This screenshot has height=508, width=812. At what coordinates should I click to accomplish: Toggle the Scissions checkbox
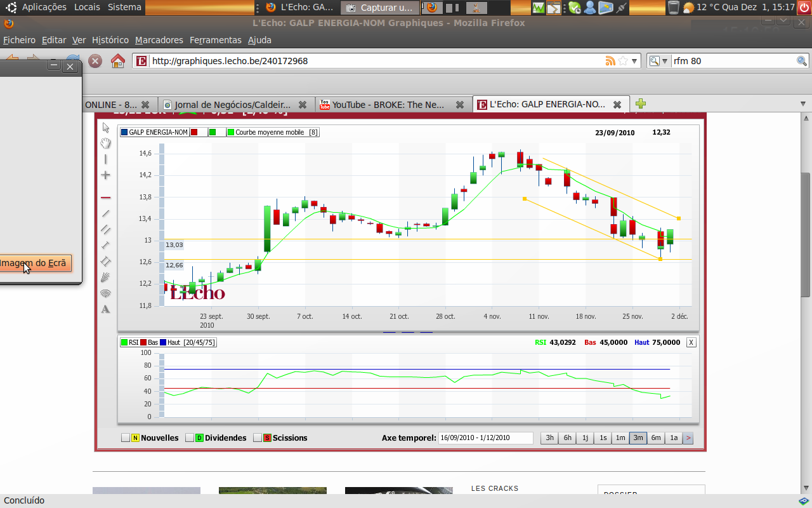(x=258, y=438)
